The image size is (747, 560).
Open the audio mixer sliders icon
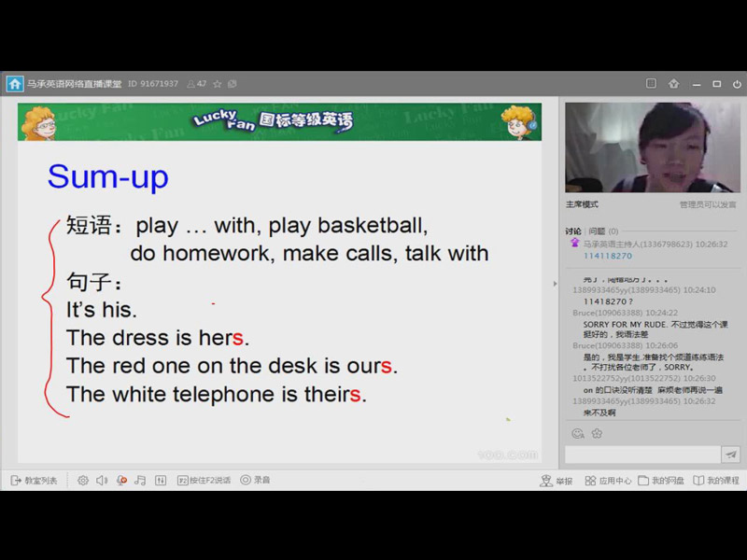[x=160, y=480]
